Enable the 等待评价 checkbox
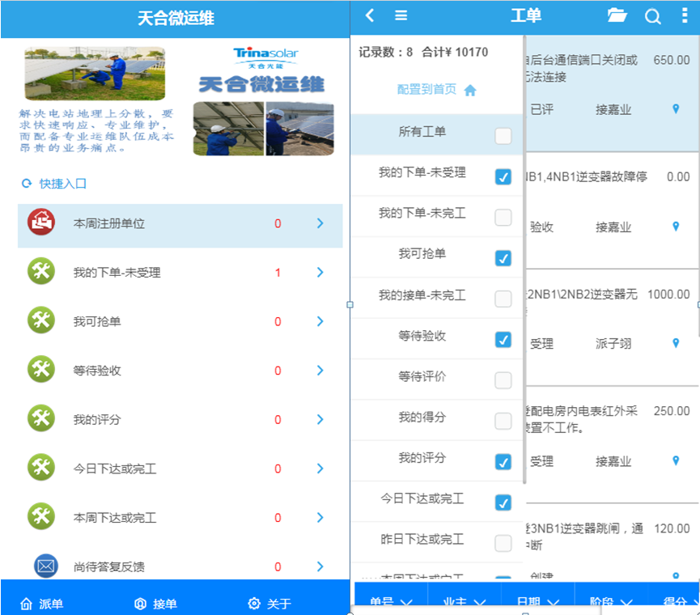Screen dimensions: 700x615 503,380
